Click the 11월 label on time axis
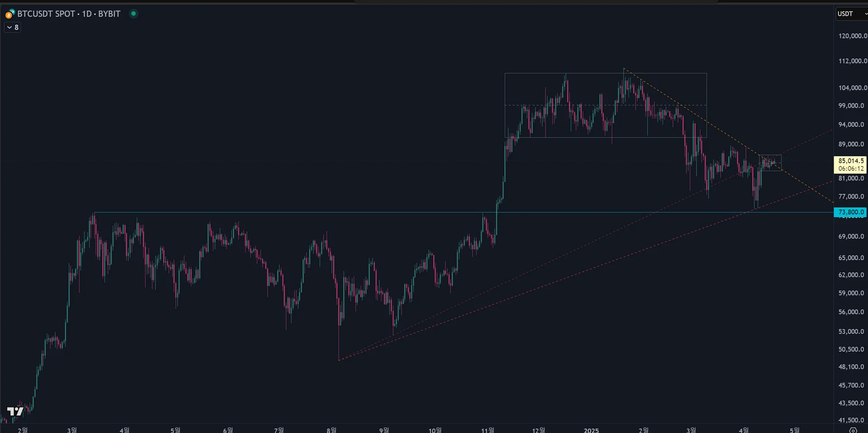 [487, 430]
